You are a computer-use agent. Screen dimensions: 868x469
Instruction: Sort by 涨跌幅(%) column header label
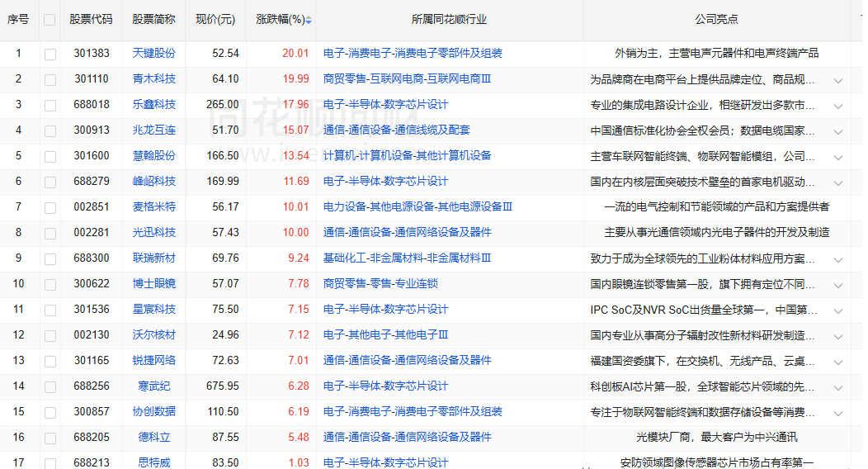click(281, 19)
